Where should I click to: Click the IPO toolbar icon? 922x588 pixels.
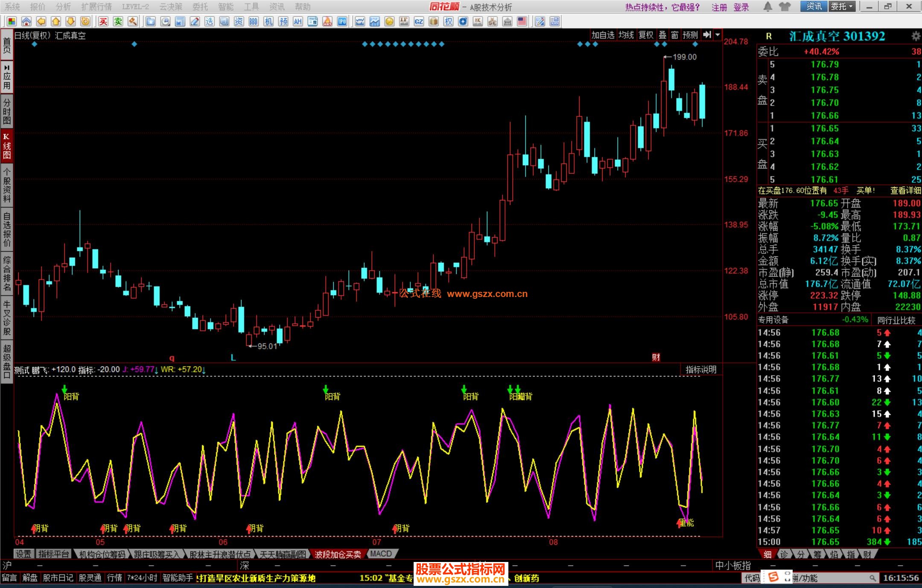tap(342, 21)
